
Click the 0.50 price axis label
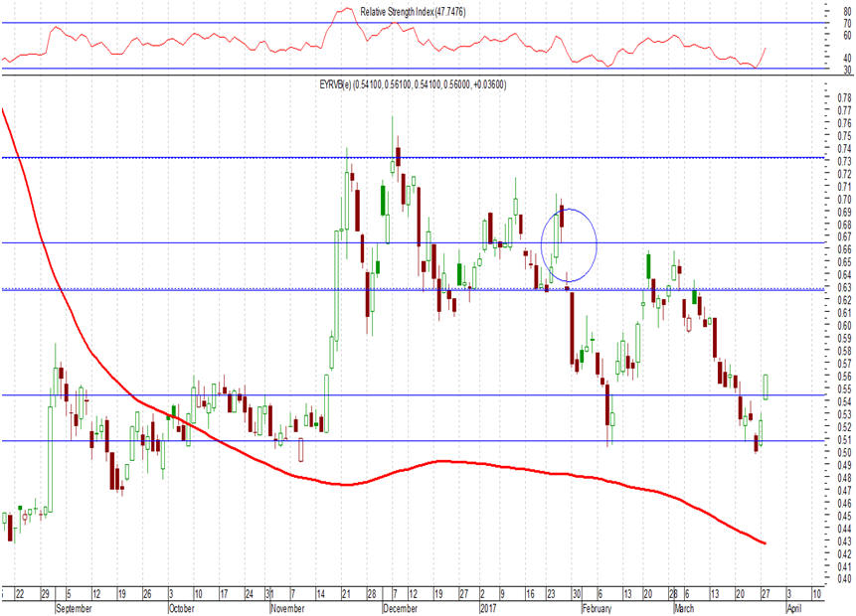[844, 452]
